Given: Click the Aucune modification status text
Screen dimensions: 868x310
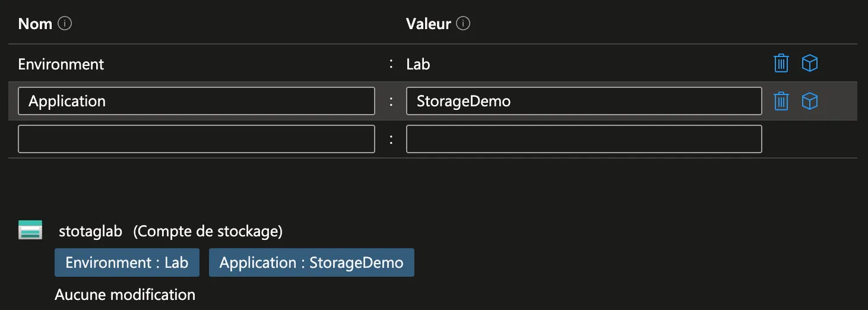Looking at the screenshot, I should (125, 295).
